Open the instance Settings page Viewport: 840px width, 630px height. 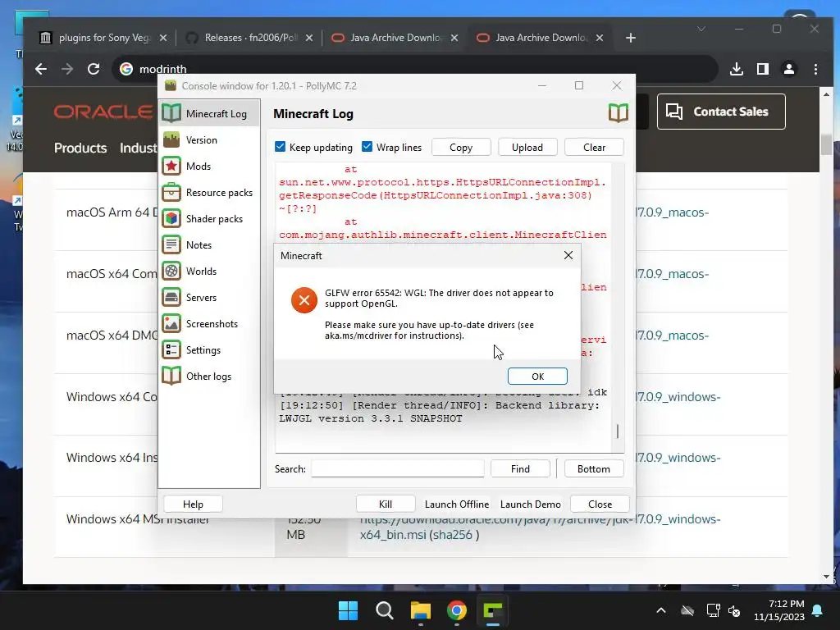pyautogui.click(x=209, y=349)
